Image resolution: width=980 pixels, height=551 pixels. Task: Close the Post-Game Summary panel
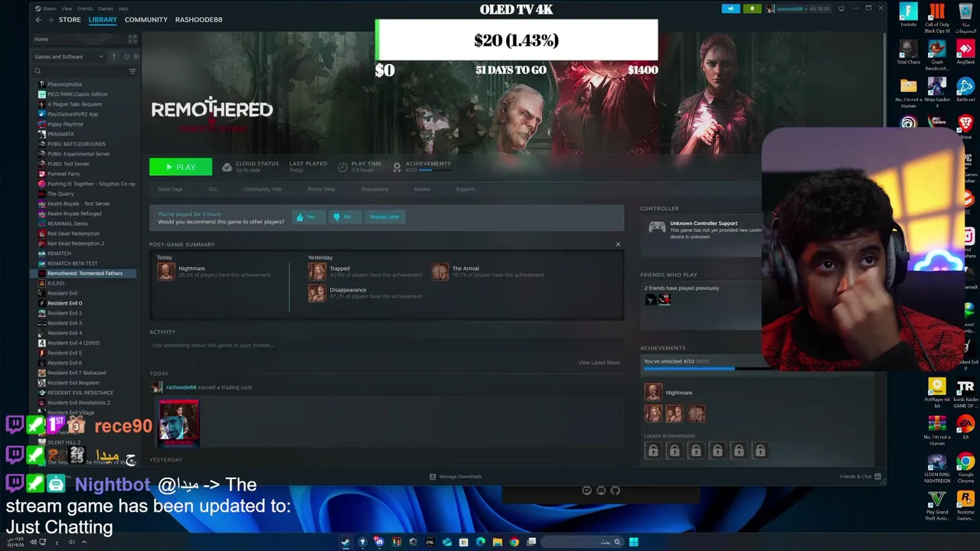618,244
